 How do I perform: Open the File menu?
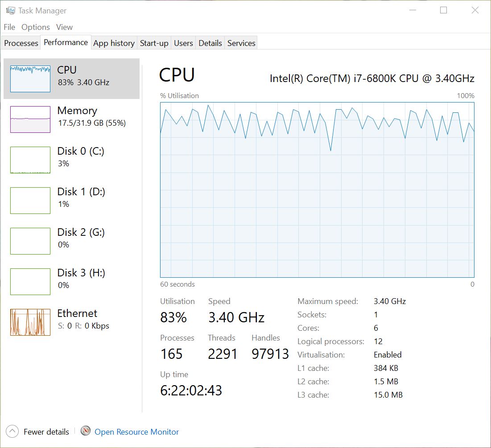click(x=9, y=27)
